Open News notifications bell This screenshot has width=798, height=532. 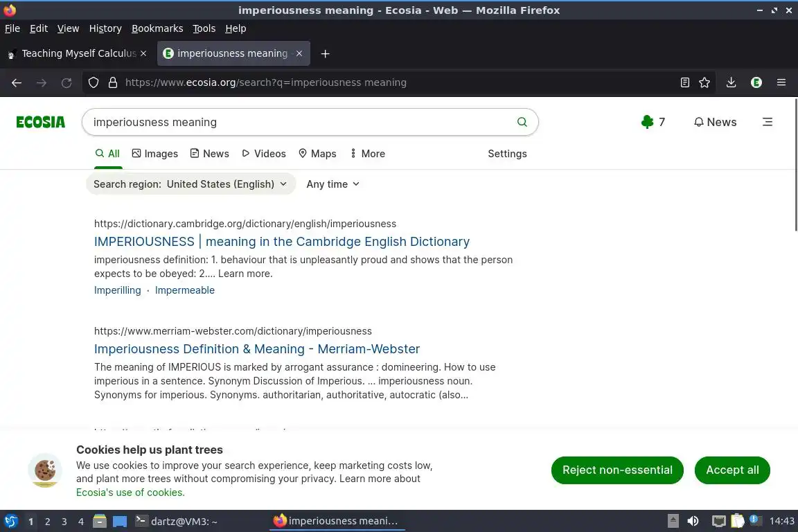pos(715,122)
